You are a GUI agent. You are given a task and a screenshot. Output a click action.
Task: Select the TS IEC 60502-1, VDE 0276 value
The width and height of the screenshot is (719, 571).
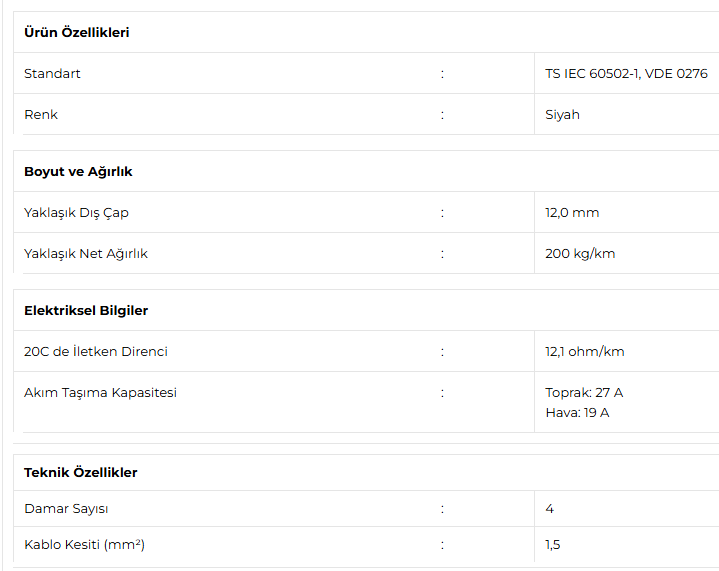[626, 73]
